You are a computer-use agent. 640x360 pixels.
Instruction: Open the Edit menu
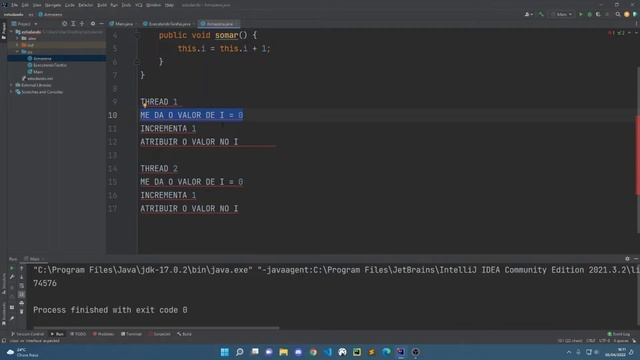[25, 5]
